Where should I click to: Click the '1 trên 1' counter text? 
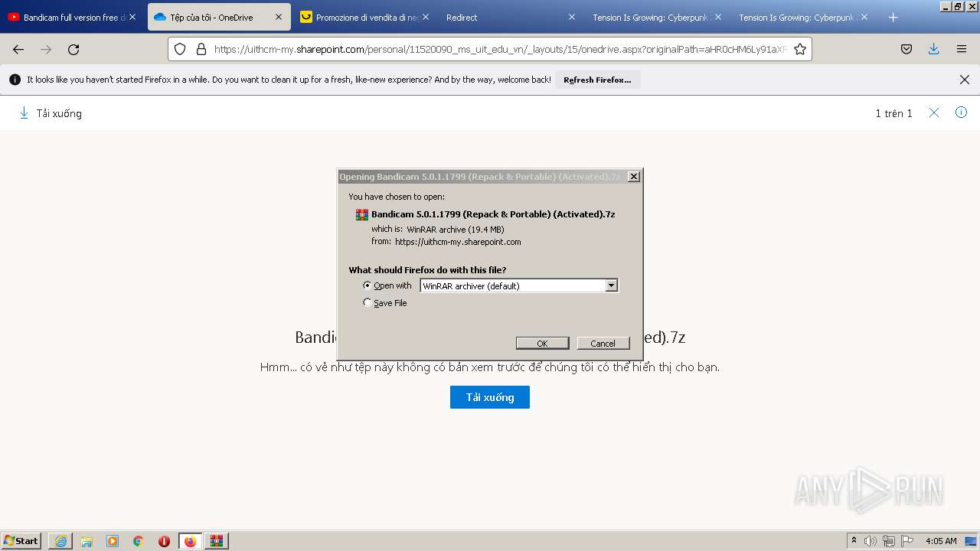click(x=893, y=113)
